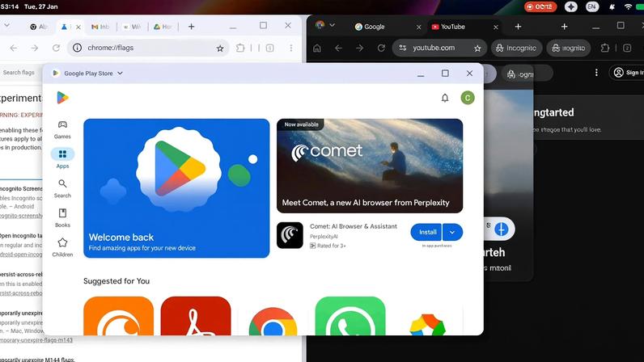Reload the YouTube page
644x362 pixels.
[381, 48]
